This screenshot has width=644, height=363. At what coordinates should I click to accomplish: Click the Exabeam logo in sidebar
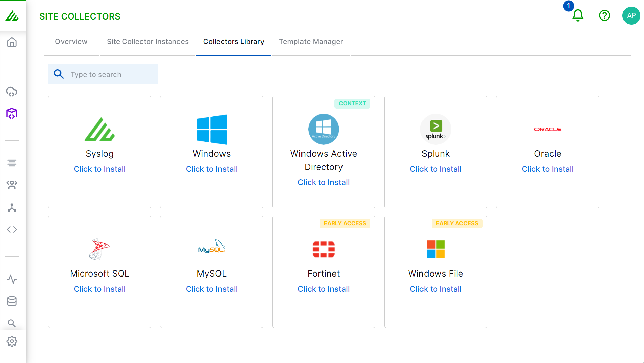click(x=12, y=16)
